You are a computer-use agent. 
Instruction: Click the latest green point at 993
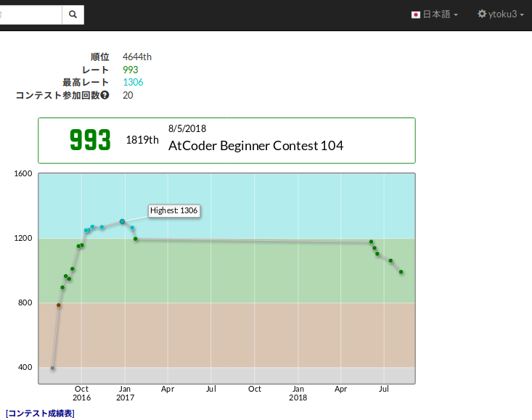(x=401, y=272)
